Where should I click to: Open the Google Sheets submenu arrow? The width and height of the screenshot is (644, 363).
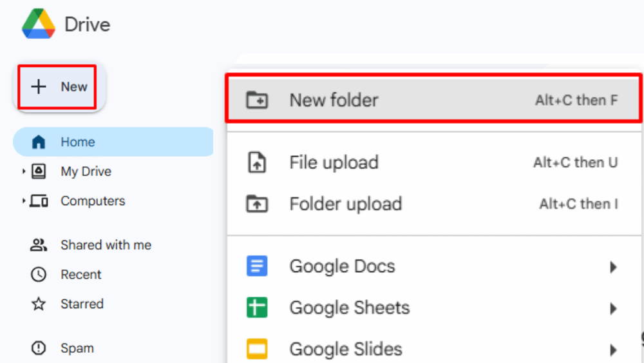[613, 308]
